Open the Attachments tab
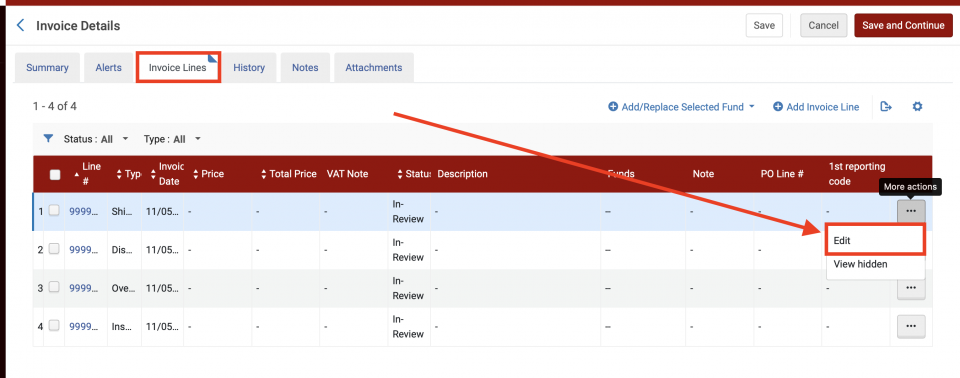 [x=373, y=68]
